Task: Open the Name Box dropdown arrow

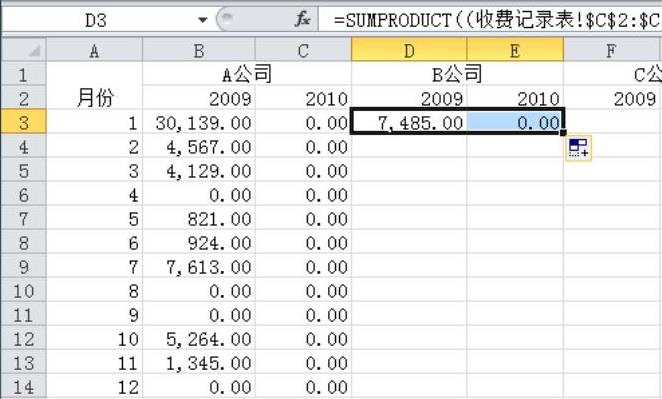Action: tap(203, 20)
